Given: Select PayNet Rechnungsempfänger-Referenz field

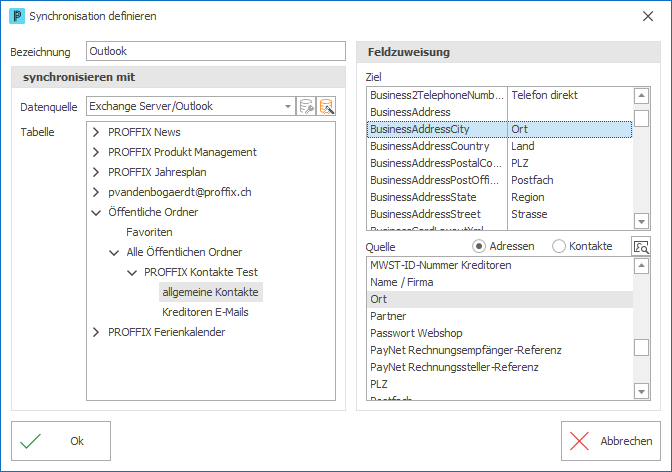Looking at the screenshot, I should 500,350.
